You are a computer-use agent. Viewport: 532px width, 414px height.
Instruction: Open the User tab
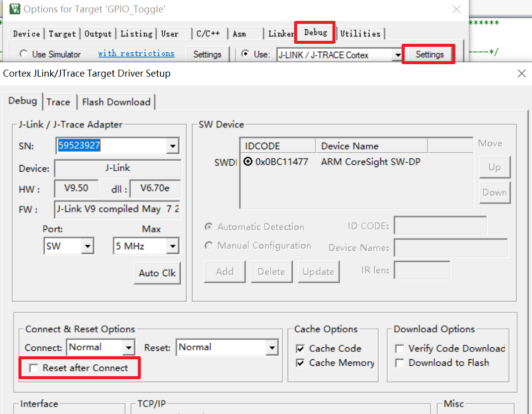point(170,34)
